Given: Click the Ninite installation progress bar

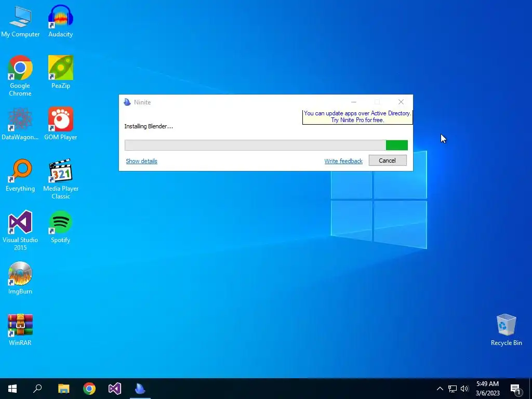Looking at the screenshot, I should pyautogui.click(x=266, y=145).
